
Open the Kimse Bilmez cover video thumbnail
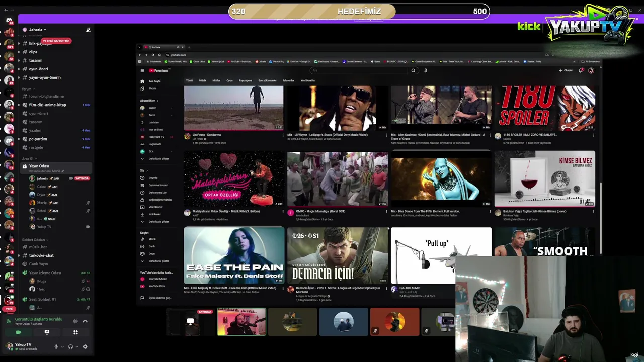544,179
